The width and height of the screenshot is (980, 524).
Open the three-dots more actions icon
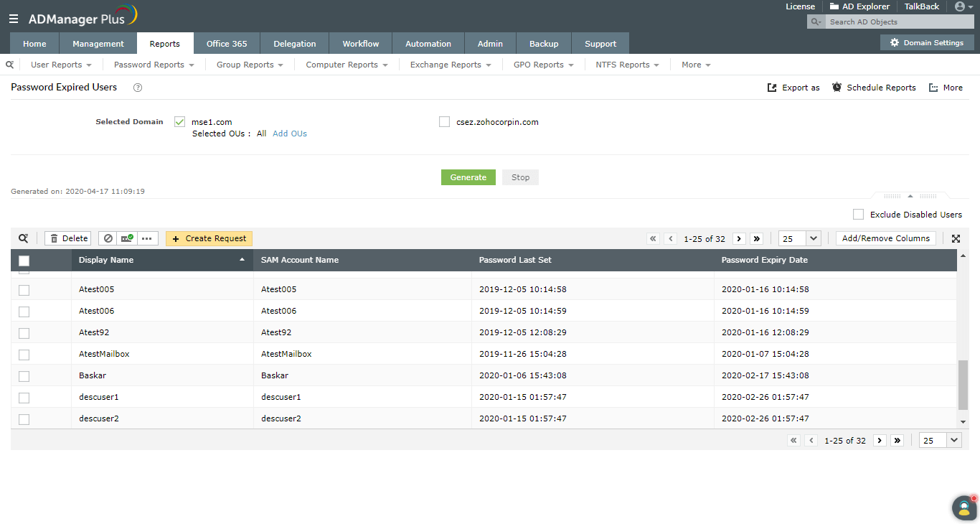point(148,238)
